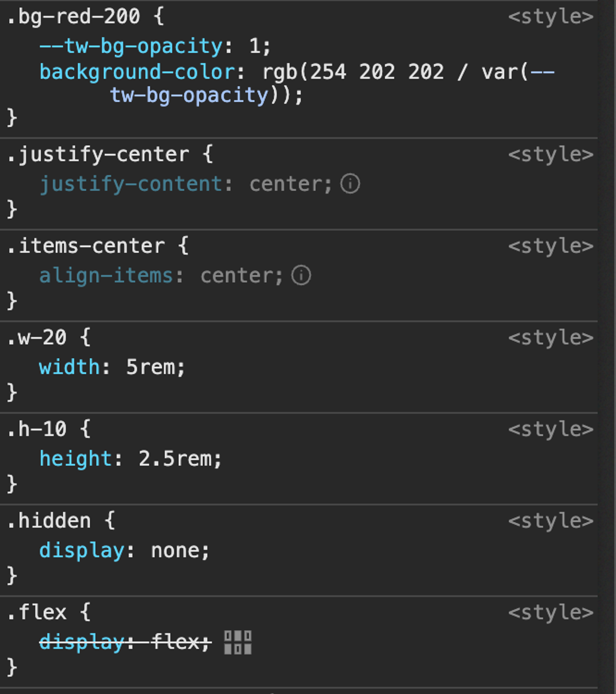
Task: Open the <style> source link for .bg-red-200
Action: tap(551, 17)
